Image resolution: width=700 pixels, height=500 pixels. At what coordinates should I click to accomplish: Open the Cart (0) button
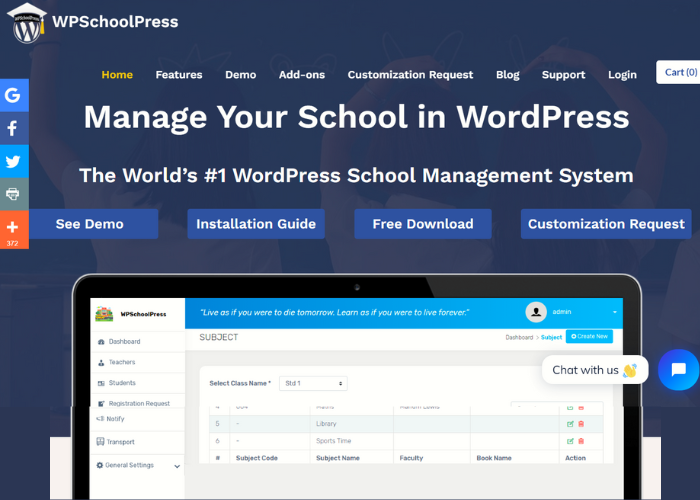(x=678, y=72)
